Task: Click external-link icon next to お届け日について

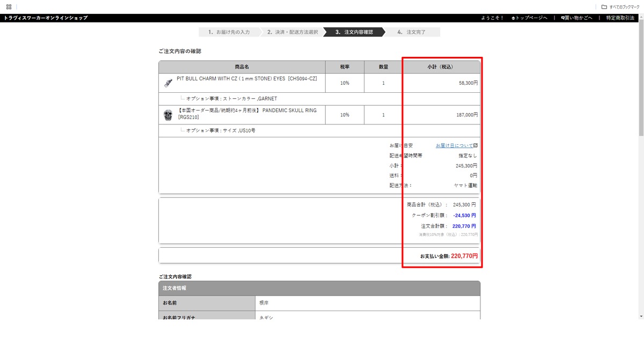Action: 475,145
